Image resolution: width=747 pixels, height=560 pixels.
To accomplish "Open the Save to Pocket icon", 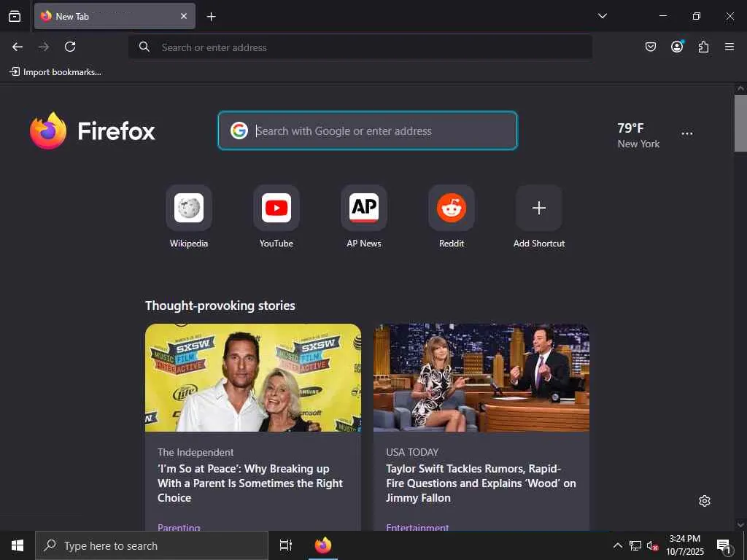I will (x=650, y=47).
